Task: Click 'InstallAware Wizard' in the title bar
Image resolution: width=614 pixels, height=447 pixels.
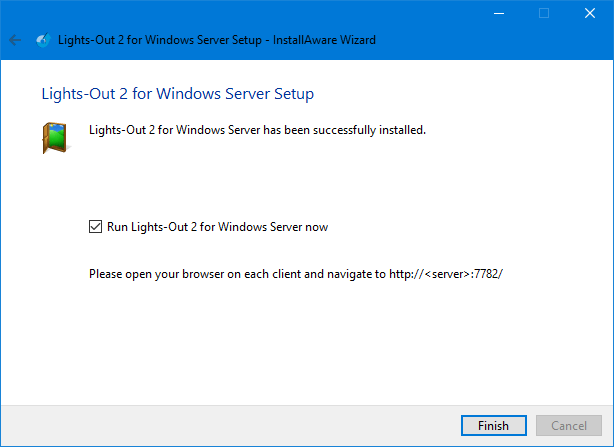Action: tap(324, 40)
